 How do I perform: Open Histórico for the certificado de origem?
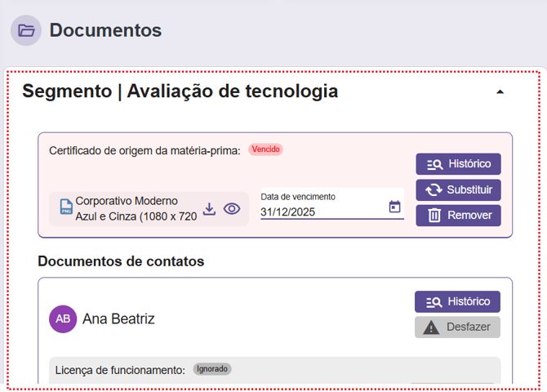point(458,164)
